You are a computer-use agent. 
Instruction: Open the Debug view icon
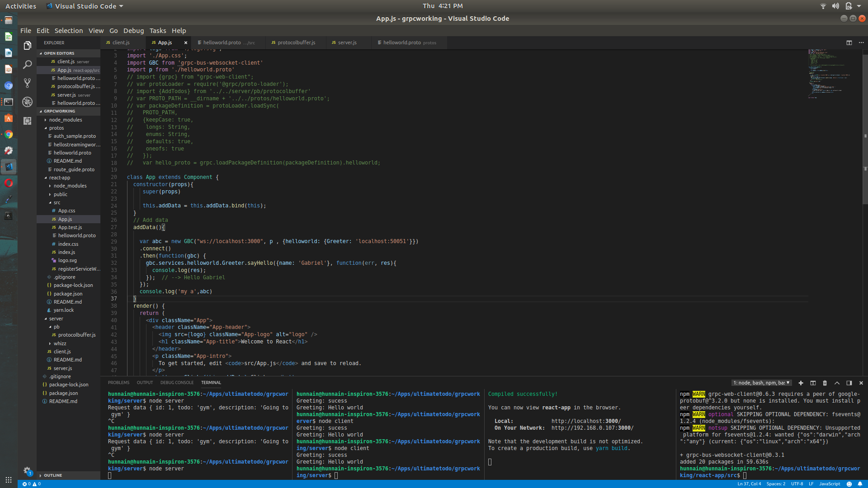[27, 102]
